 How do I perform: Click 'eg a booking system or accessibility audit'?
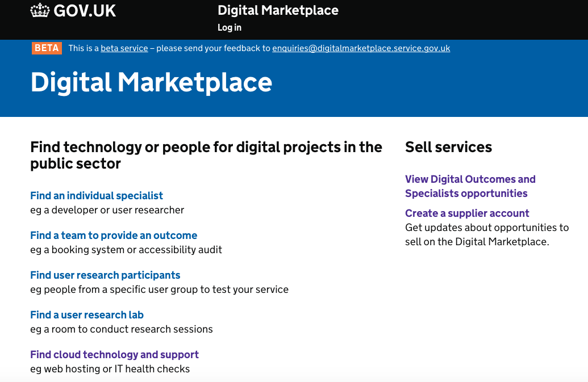126,250
